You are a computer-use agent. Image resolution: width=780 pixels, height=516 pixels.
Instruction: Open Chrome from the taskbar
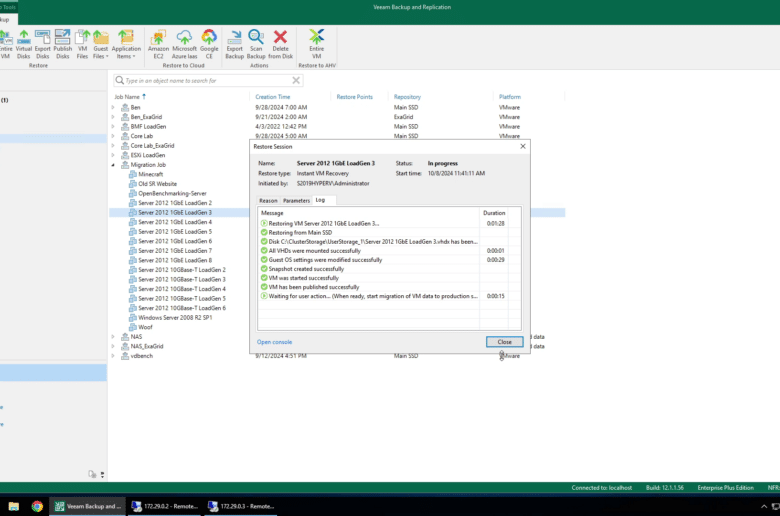37,506
